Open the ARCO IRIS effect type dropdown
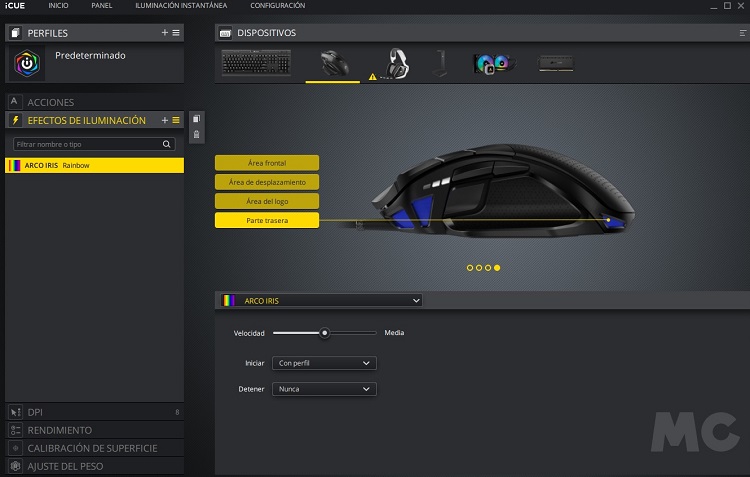This screenshot has height=477, width=750. pos(320,300)
